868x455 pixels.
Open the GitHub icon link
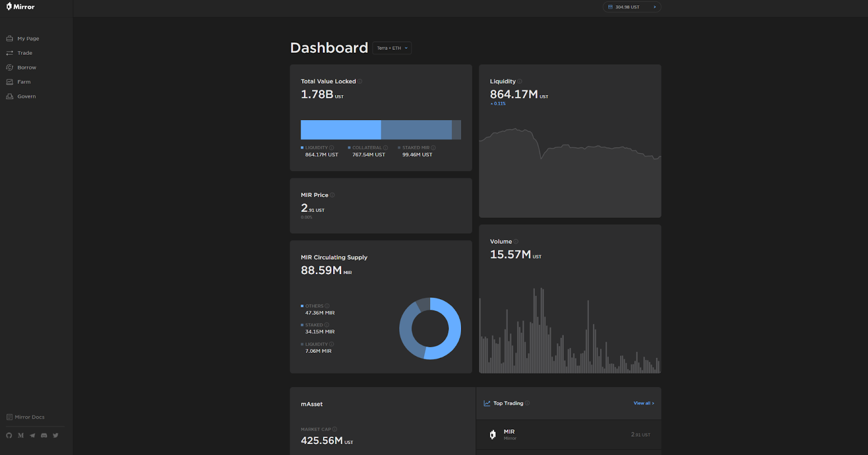click(x=9, y=435)
